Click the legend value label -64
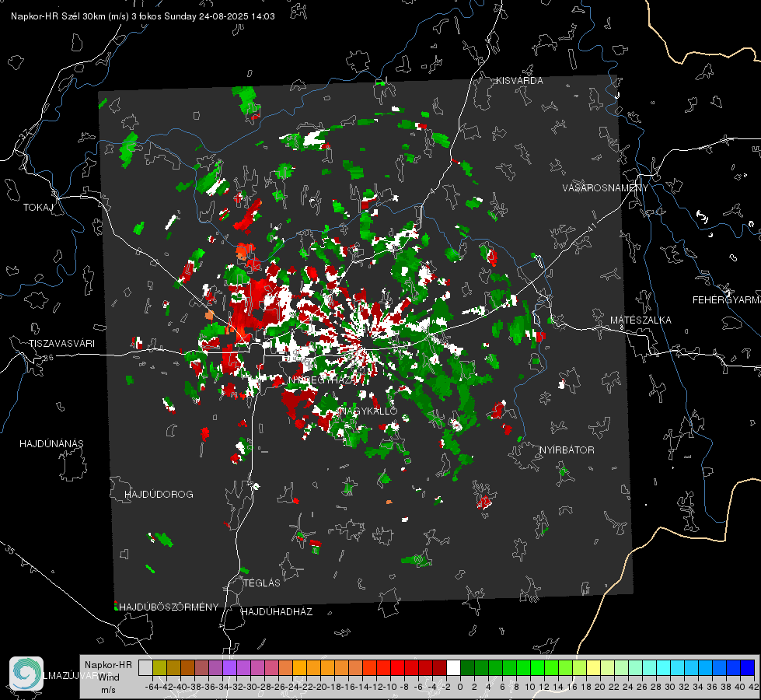Screen dimensions: 761x700 tap(152, 687)
